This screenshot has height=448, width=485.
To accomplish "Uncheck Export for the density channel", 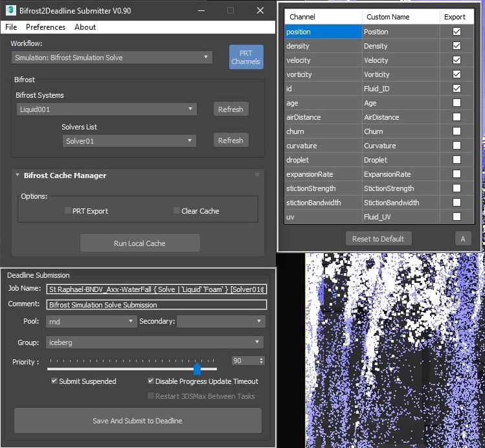I will pos(457,46).
